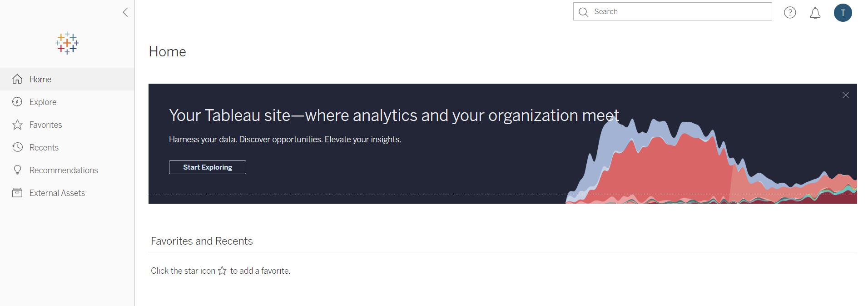This screenshot has height=306, width=868.
Task: Click the Tableau logo icon
Action: (x=67, y=43)
